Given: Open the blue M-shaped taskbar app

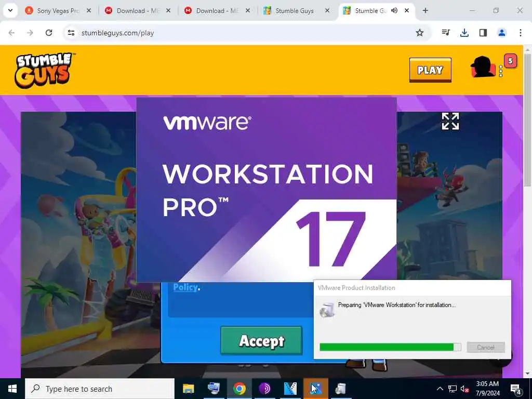Looking at the screenshot, I should pos(290,389).
